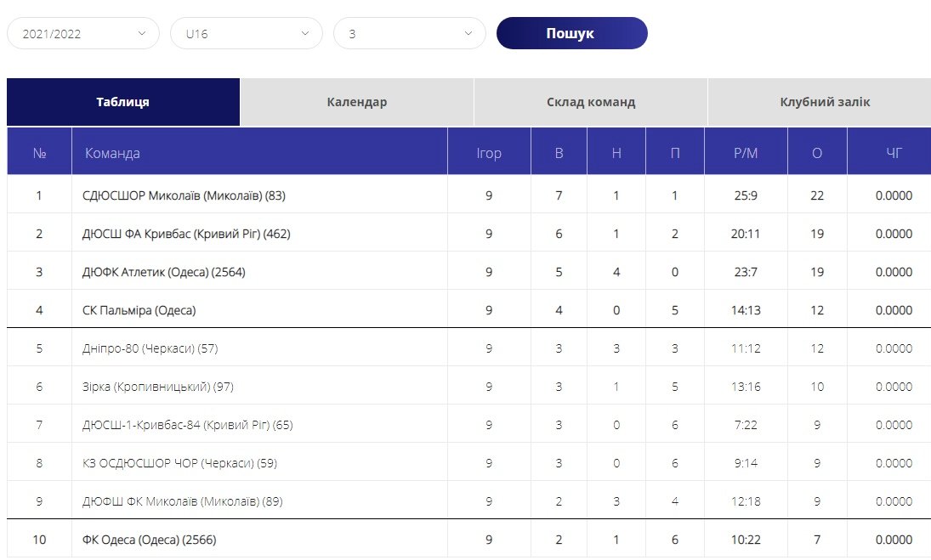Open СДЮСШОР Миколаїв team link
This screenshot has height=560, width=931.
184,195
